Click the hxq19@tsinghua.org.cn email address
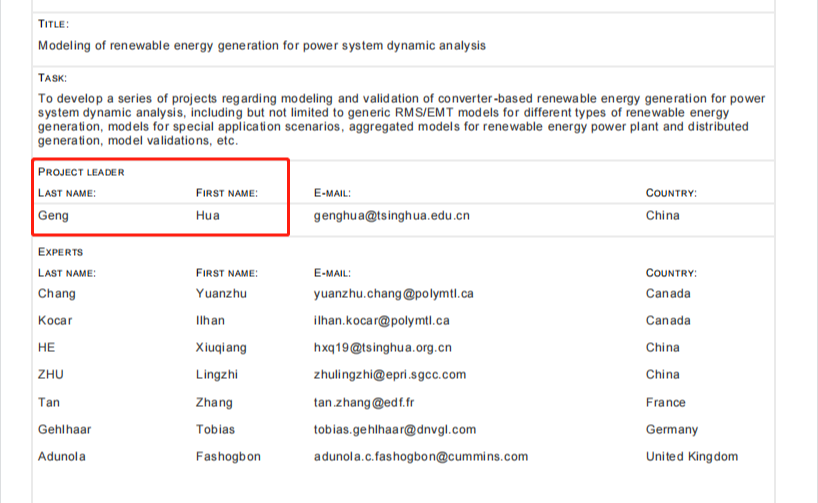The image size is (818, 503). [382, 348]
